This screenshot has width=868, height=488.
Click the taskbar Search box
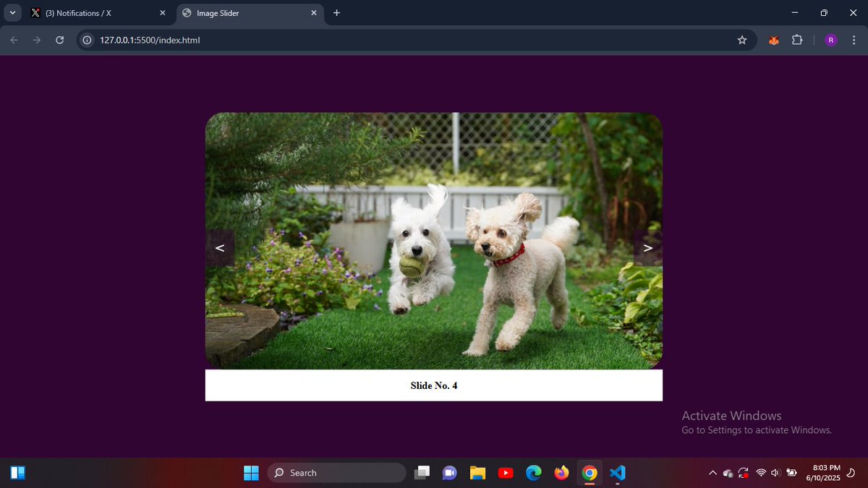(336, 473)
